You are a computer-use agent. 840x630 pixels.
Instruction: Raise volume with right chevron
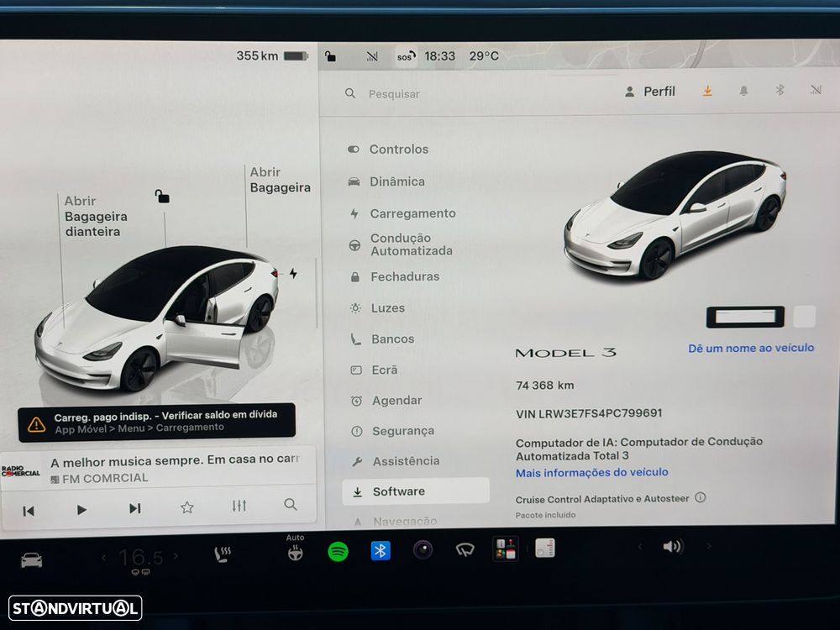(709, 546)
